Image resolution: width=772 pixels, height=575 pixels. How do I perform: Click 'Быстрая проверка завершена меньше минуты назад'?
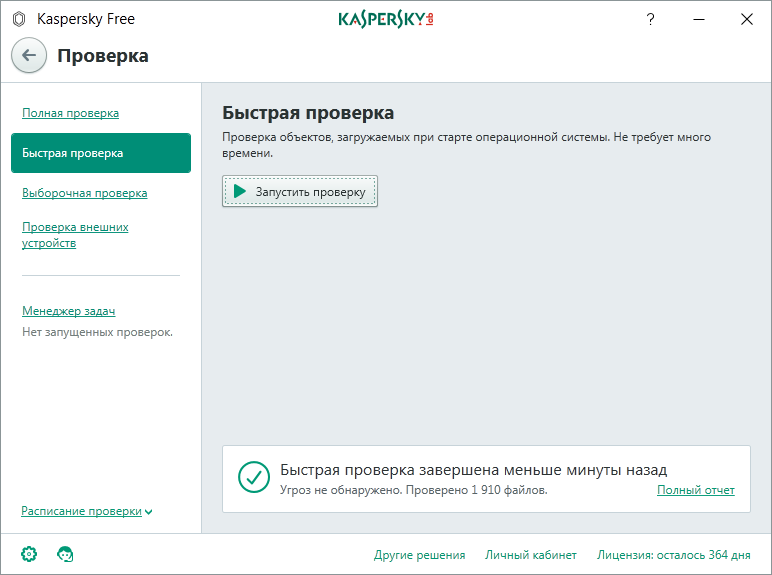point(474,470)
